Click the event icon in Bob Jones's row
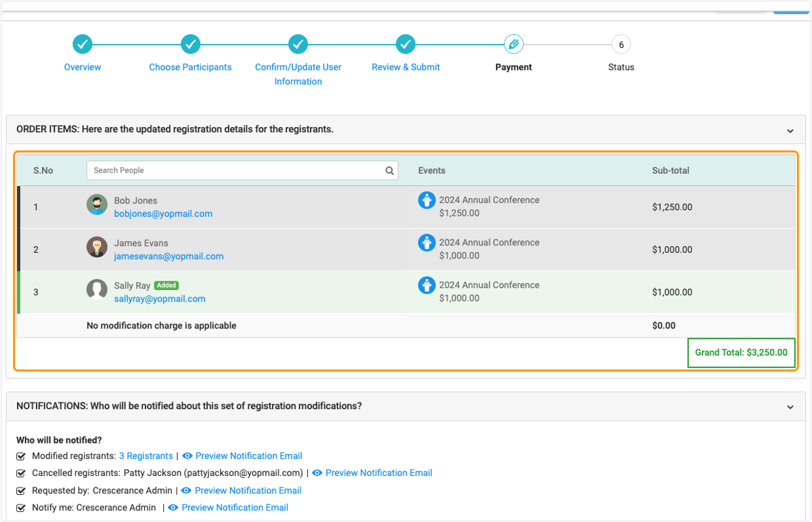 click(x=426, y=200)
